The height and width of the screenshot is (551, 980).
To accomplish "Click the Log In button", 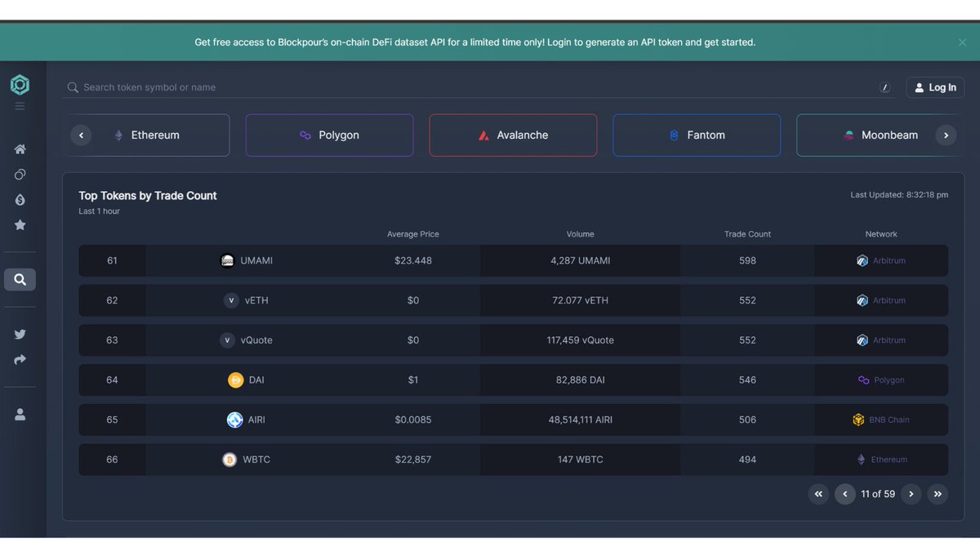I will point(935,87).
